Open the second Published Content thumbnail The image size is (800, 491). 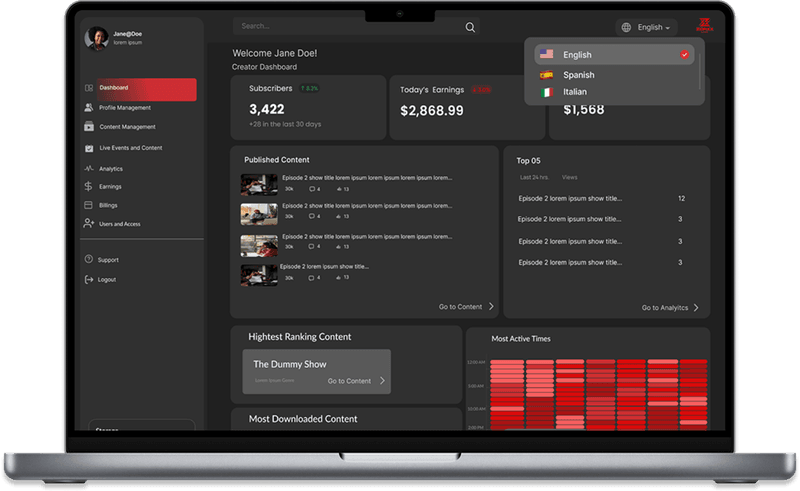(x=259, y=214)
